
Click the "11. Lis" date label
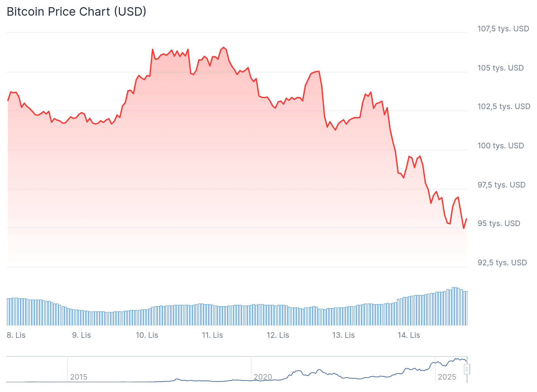click(x=212, y=335)
